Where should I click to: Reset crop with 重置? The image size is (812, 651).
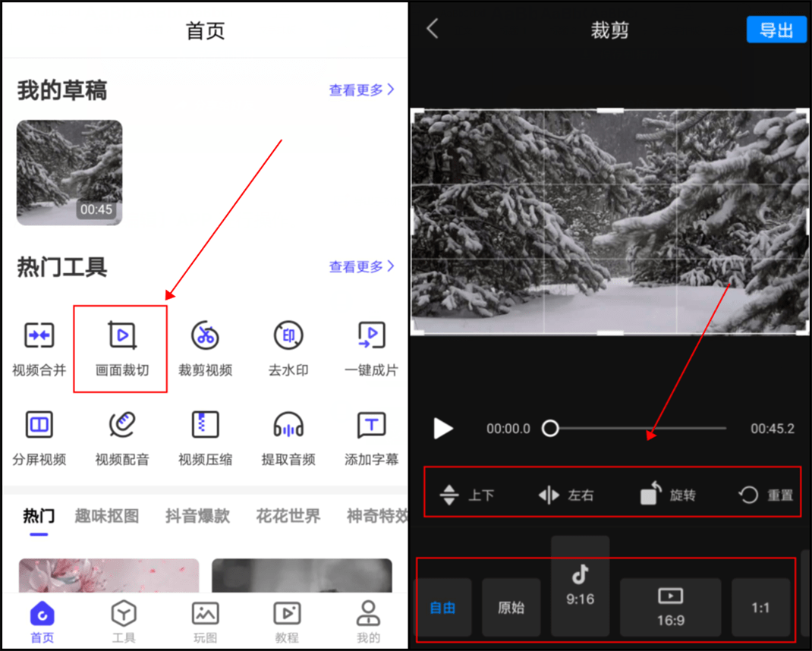point(766,495)
